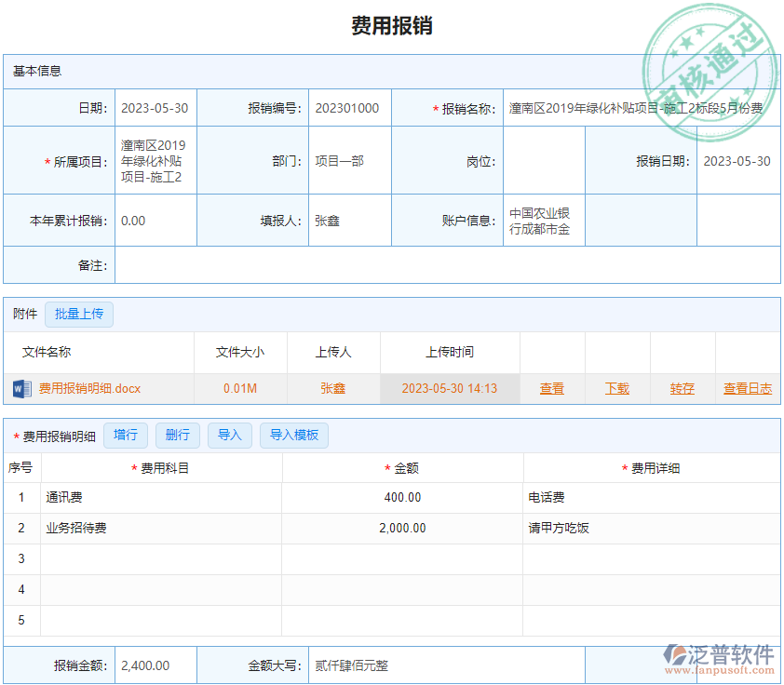Click the 附件 section header
Image resolution: width=784 pixels, height=685 pixels.
coord(23,315)
